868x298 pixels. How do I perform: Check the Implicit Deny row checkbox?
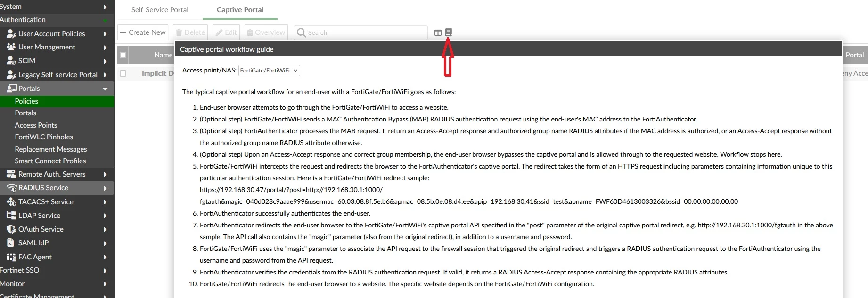[x=123, y=73]
